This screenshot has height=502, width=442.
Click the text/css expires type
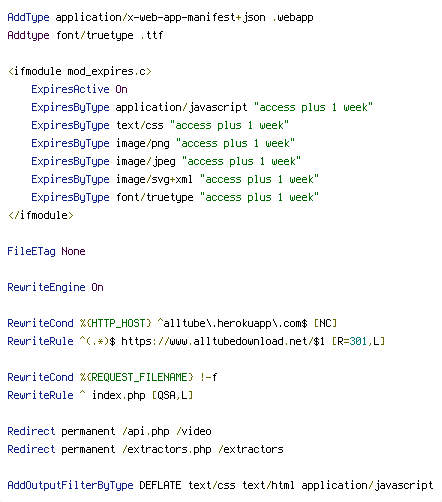140,125
